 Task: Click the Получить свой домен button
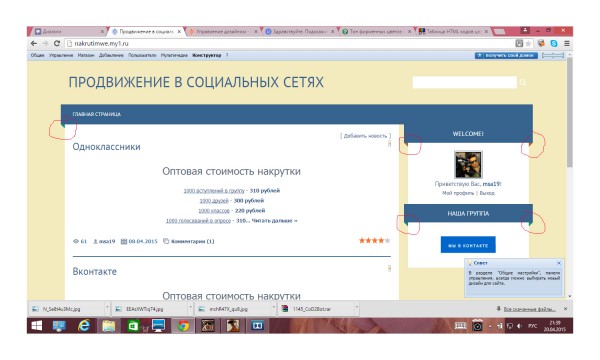(x=506, y=55)
